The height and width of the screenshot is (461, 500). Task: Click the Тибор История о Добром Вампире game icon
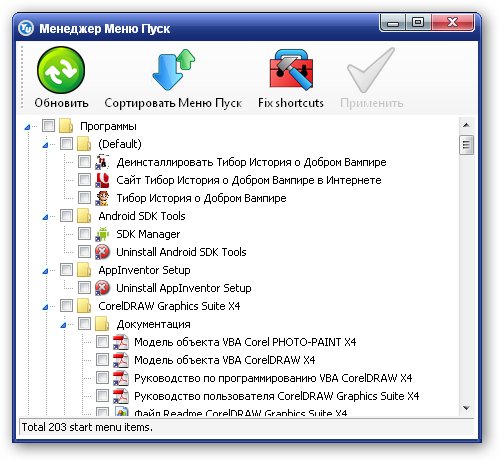click(102, 198)
